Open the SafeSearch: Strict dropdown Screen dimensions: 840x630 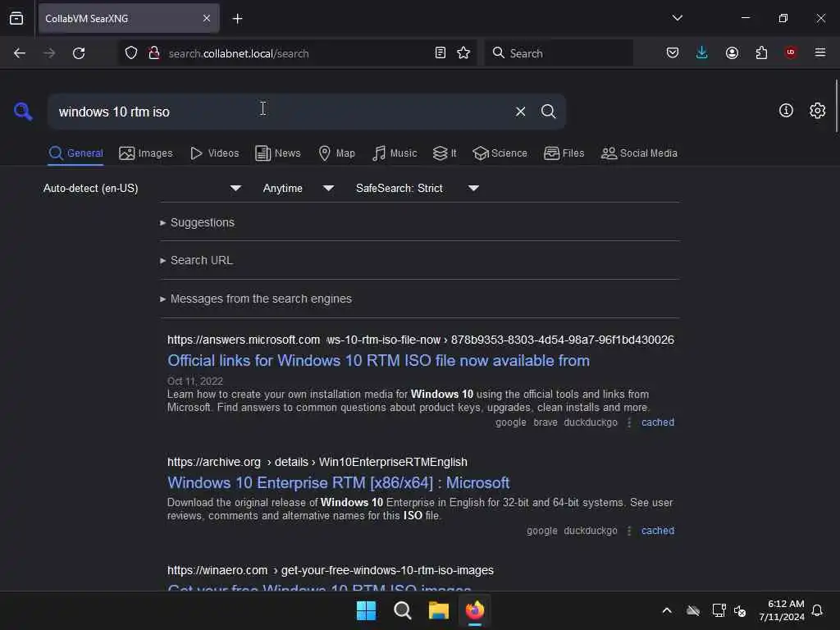point(418,188)
